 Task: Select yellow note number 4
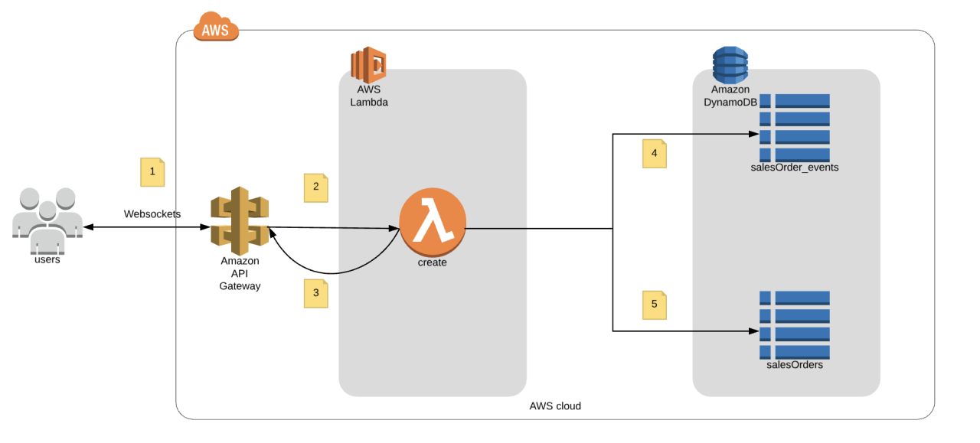pos(654,154)
